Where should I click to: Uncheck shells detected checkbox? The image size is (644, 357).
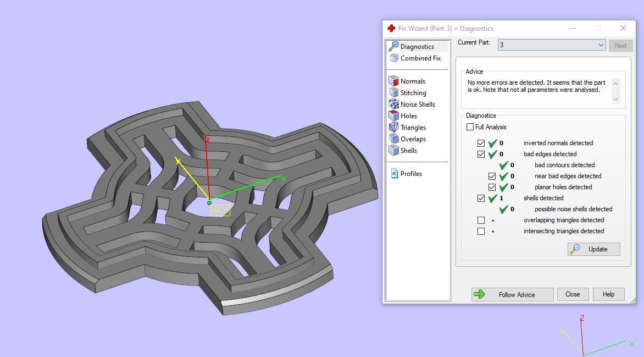click(x=481, y=198)
